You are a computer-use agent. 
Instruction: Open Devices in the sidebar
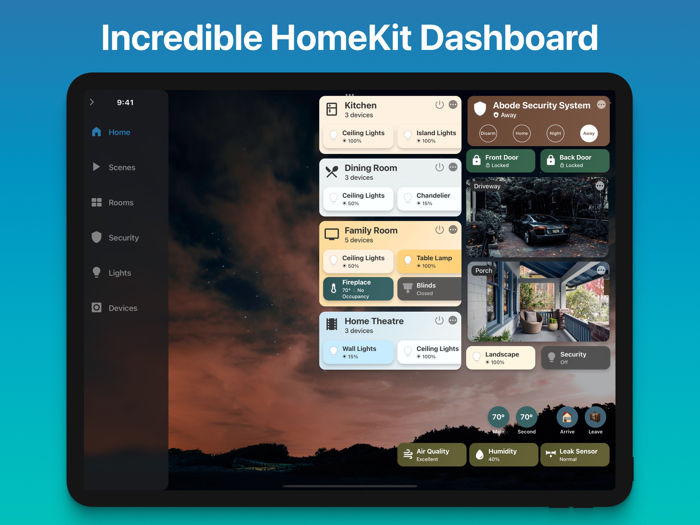[x=114, y=308]
